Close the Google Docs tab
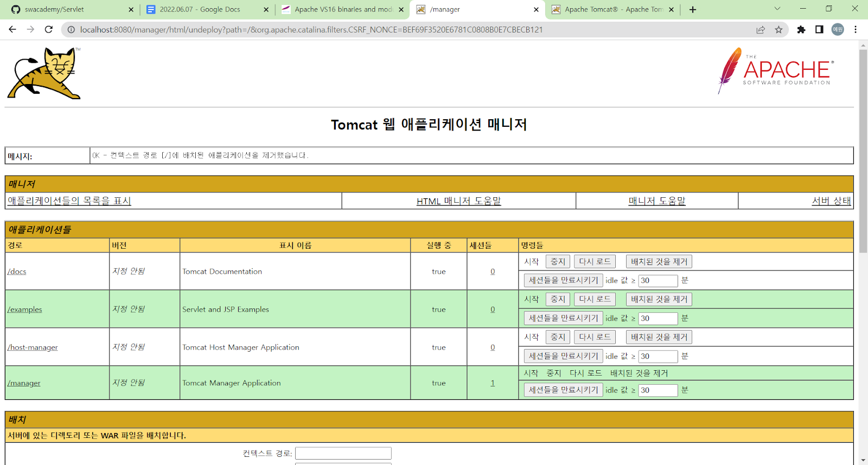The image size is (868, 465). tap(266, 9)
